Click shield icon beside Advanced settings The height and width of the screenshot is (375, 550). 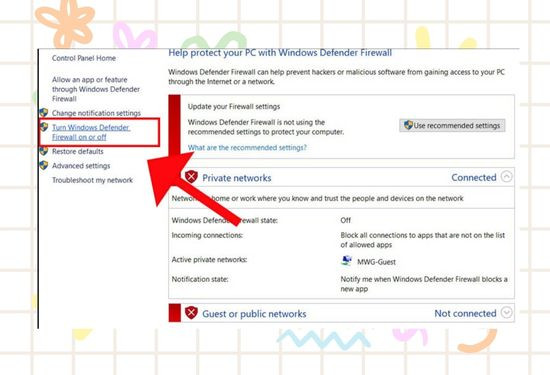[43, 165]
